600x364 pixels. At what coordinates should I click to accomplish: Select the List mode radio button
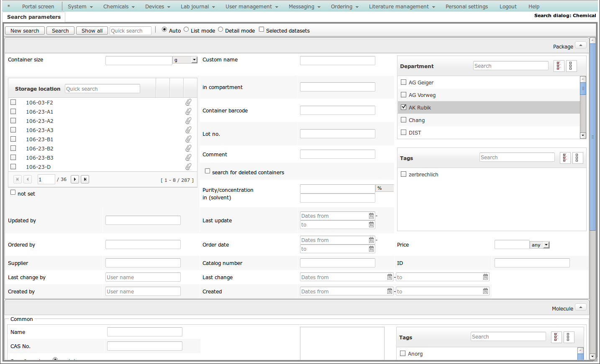(186, 30)
